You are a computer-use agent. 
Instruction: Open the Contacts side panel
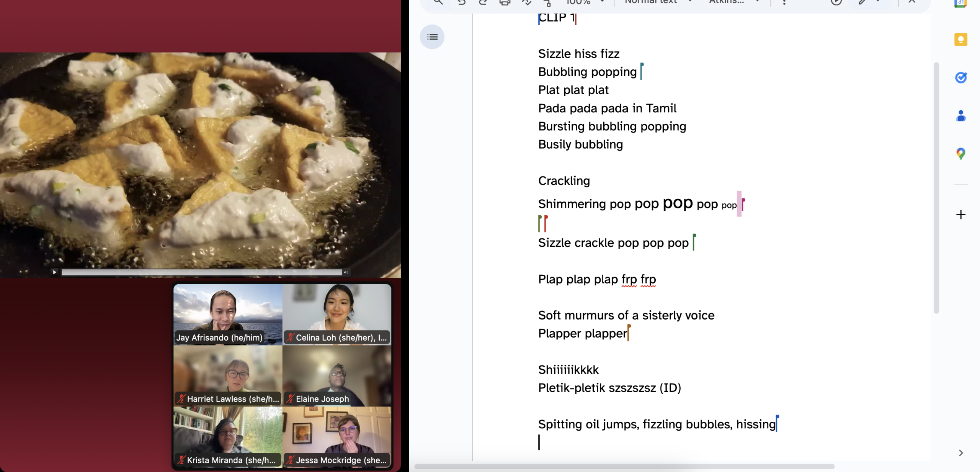(x=960, y=116)
